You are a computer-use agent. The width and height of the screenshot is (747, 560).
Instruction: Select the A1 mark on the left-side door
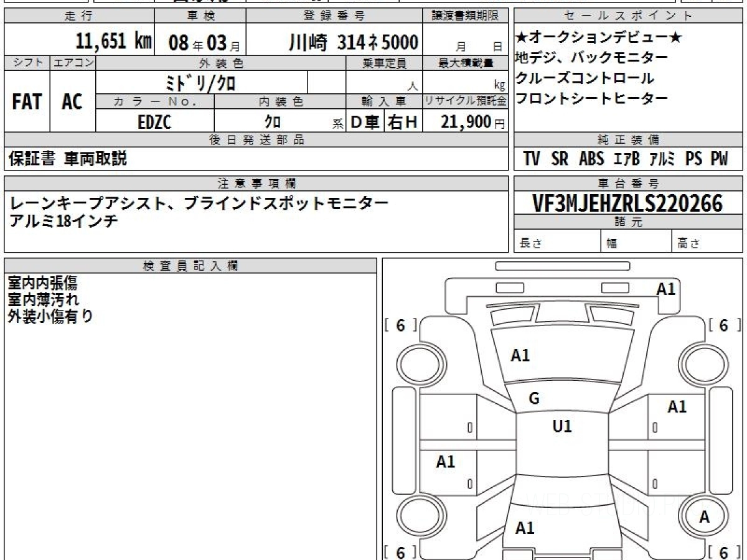coord(446,462)
